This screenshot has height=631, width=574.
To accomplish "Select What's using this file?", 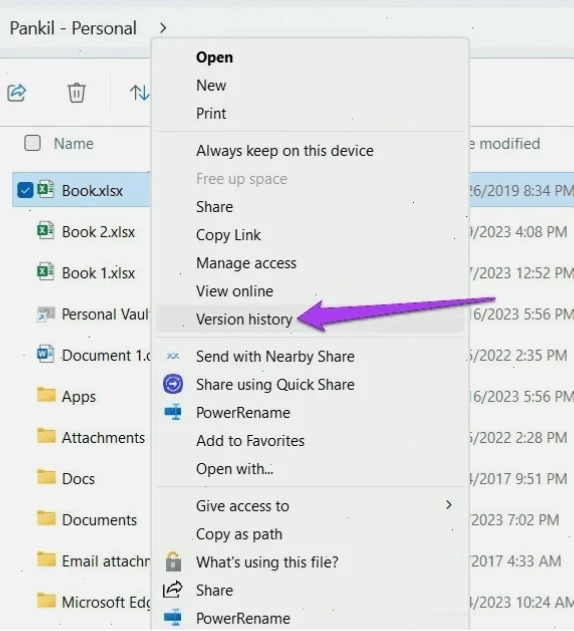I will (267, 562).
